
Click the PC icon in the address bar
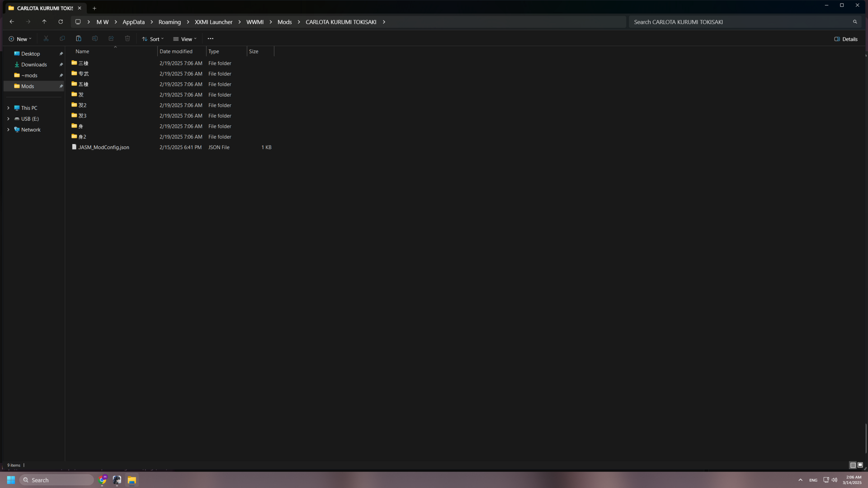point(78,22)
